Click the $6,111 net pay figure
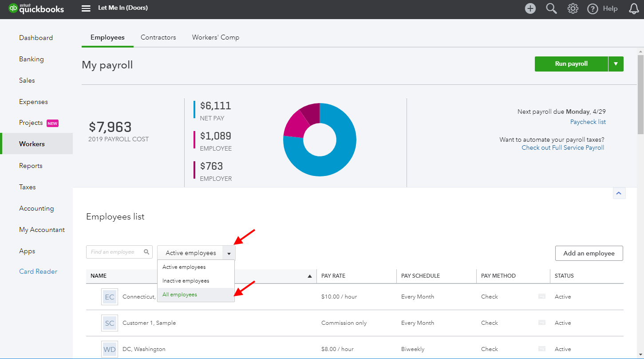Image resolution: width=644 pixels, height=359 pixels. pos(216,106)
